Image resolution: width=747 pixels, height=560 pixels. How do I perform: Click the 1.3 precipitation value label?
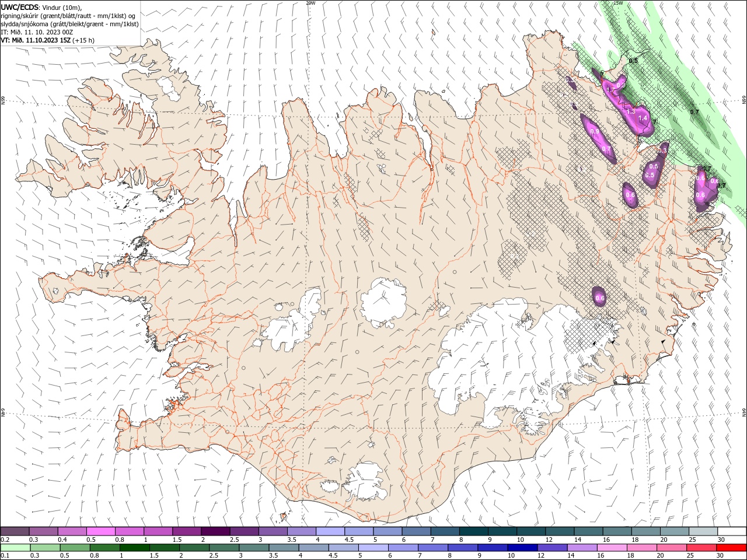coord(631,111)
